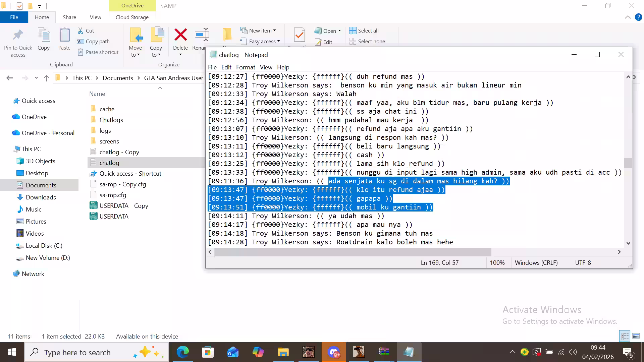The width and height of the screenshot is (644, 362).
Task: Switch to the View ribbon tab
Action: click(95, 17)
